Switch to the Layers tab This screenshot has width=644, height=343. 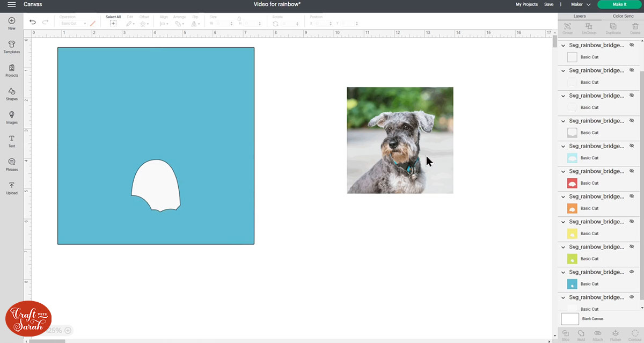580,16
